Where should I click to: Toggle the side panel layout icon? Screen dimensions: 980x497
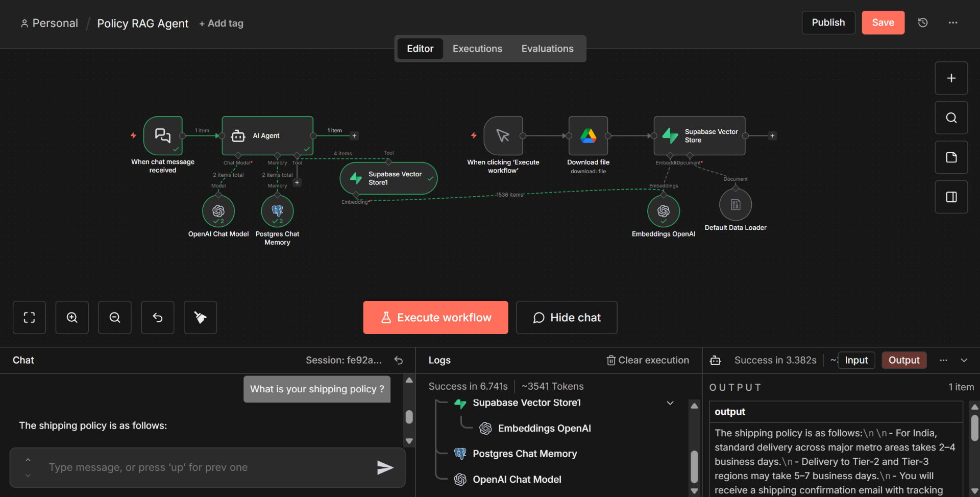[951, 197]
